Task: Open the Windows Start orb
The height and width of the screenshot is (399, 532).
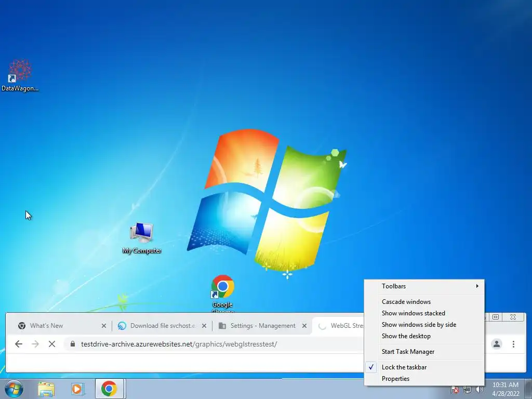Action: tap(14, 389)
